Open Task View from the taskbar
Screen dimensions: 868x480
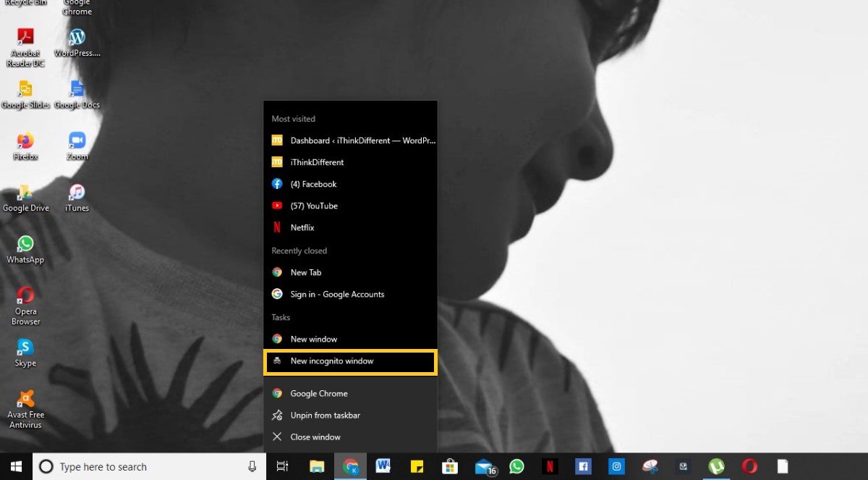[283, 467]
